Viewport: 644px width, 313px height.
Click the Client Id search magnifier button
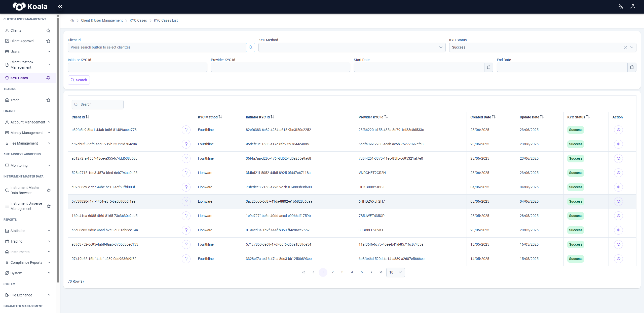[250, 47]
